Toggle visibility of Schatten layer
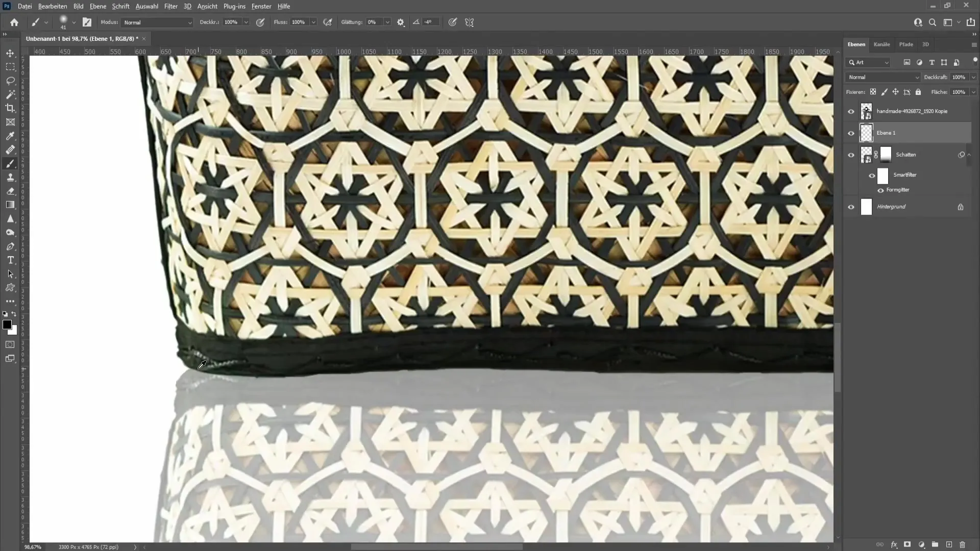The width and height of the screenshot is (980, 551). point(851,154)
